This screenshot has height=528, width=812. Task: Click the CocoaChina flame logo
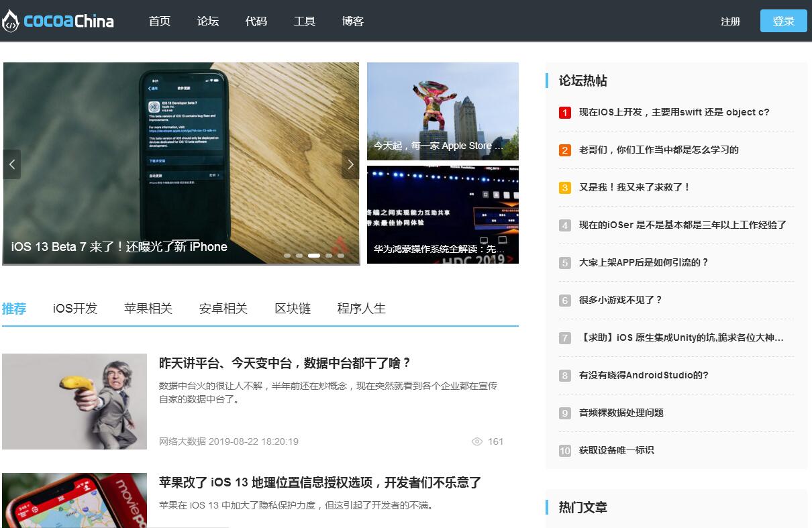10,21
